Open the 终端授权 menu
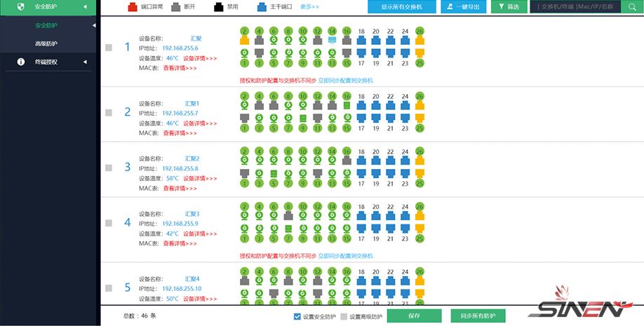The height and width of the screenshot is (326, 644). pos(48,62)
